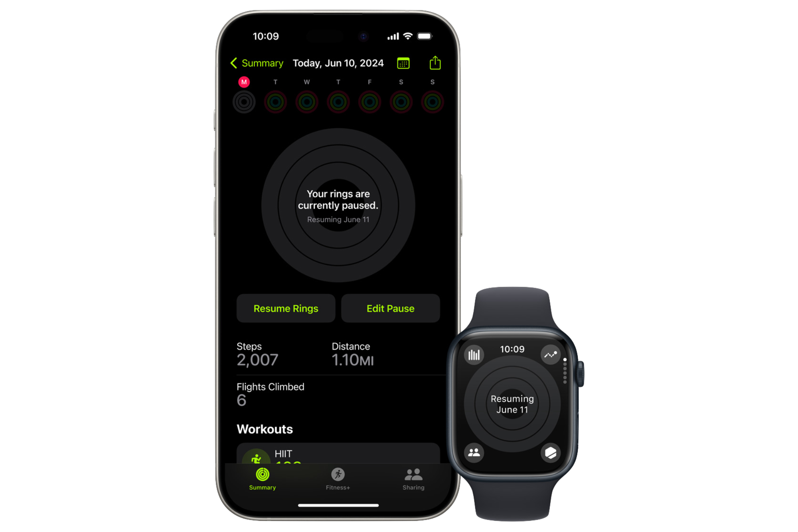
Task: Tap the share/export icon top right
Action: [434, 62]
